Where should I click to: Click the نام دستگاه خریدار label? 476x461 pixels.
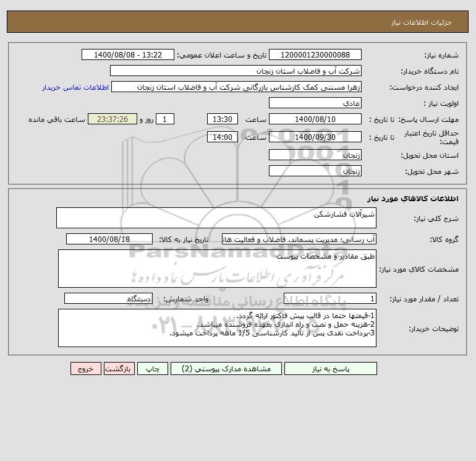click(430, 71)
